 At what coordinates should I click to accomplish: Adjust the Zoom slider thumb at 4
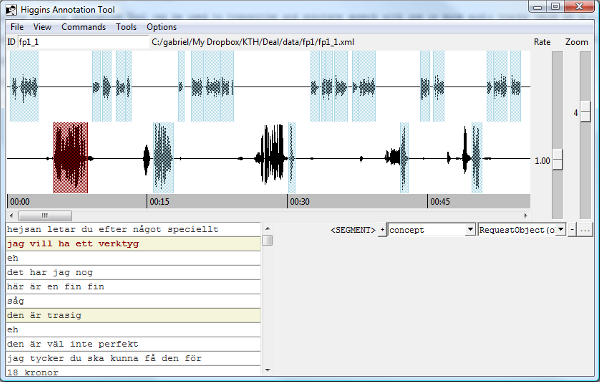585,111
